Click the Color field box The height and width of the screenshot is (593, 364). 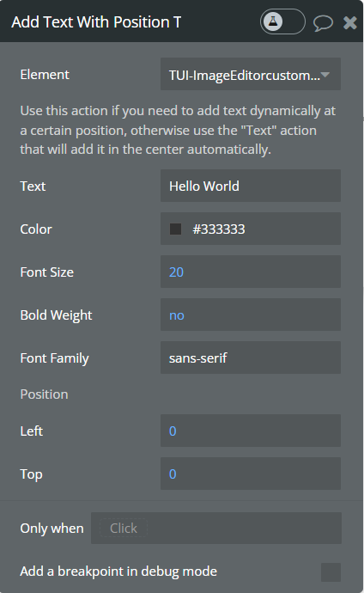[251, 229]
